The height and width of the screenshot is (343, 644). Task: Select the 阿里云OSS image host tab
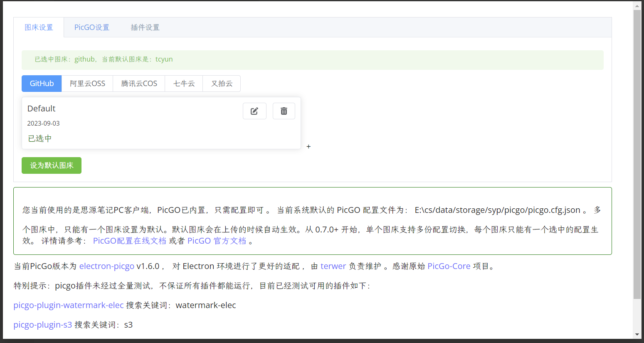pyautogui.click(x=87, y=84)
